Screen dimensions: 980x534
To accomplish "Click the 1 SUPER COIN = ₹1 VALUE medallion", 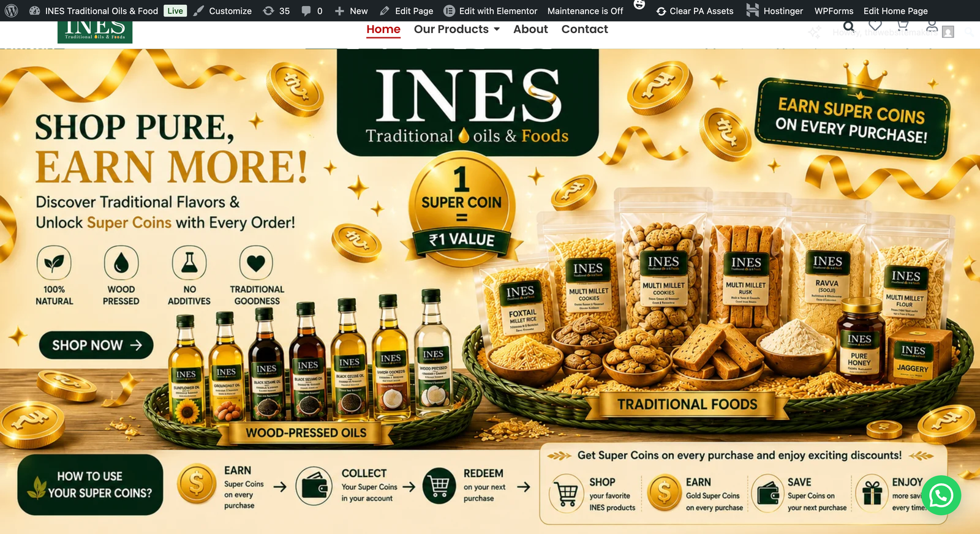I will click(462, 209).
